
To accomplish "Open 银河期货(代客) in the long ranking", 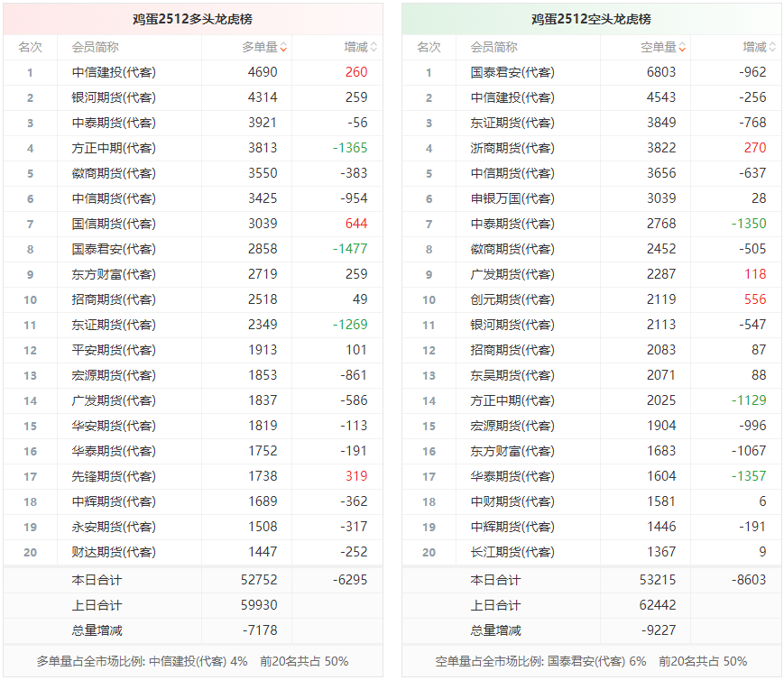I will [113, 97].
